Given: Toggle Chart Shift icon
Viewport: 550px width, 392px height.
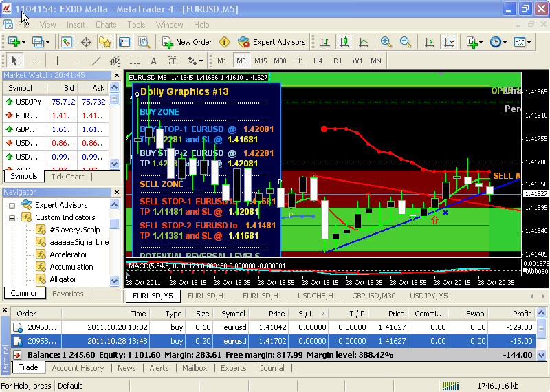Looking at the screenshot, I should pos(449,42).
